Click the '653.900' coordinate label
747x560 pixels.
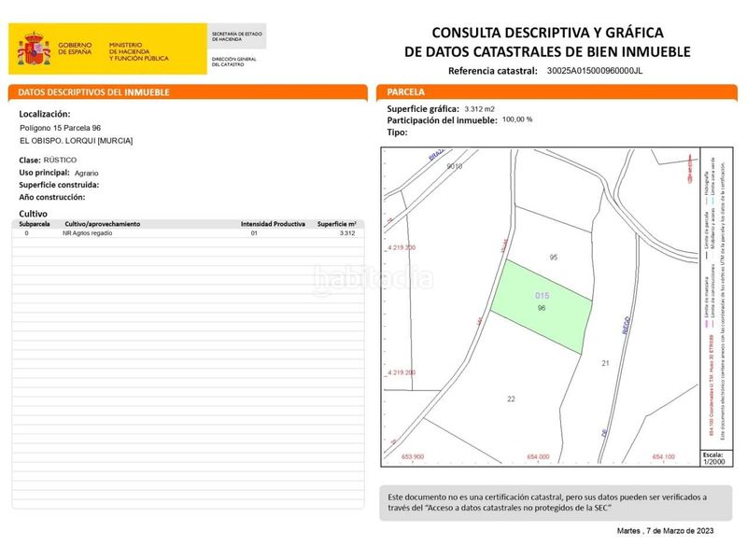(413, 456)
